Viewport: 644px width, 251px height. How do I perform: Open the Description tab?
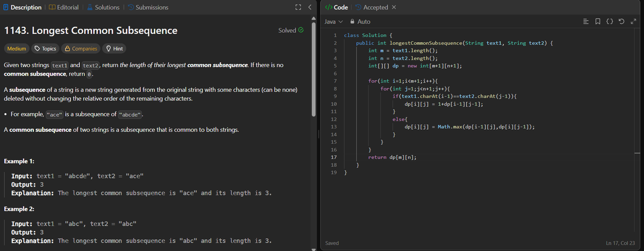pyautogui.click(x=22, y=8)
